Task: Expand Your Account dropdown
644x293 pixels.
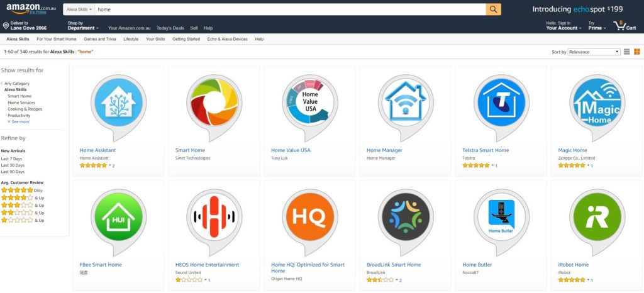Action: tap(563, 26)
